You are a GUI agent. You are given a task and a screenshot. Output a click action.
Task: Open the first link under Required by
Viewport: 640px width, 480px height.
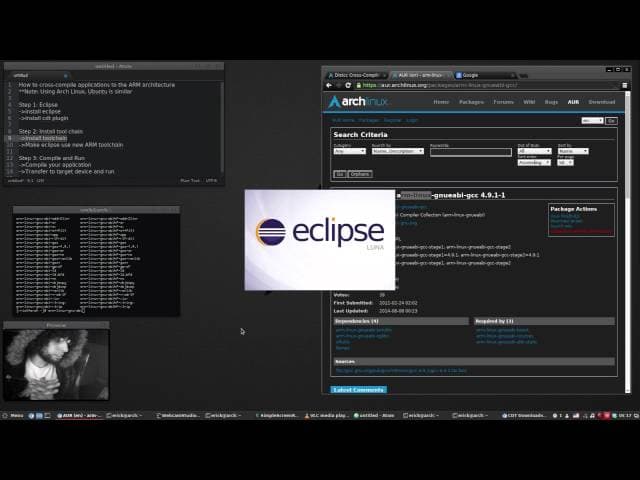pyautogui.click(x=502, y=330)
